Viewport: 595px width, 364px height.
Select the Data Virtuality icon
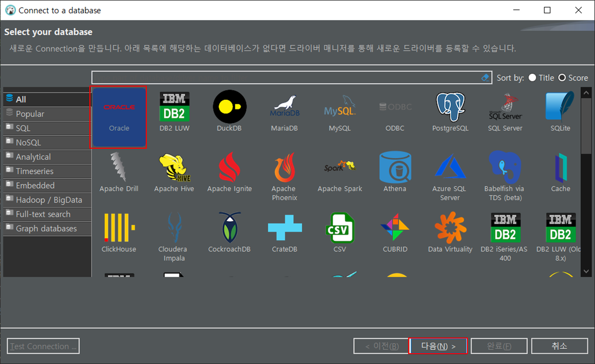(x=450, y=227)
